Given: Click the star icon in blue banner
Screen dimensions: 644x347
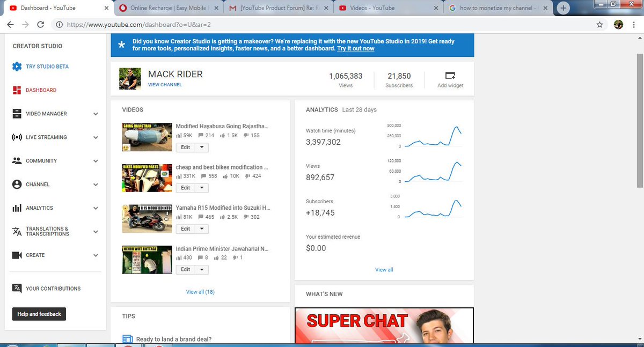Looking at the screenshot, I should pyautogui.click(x=122, y=45).
